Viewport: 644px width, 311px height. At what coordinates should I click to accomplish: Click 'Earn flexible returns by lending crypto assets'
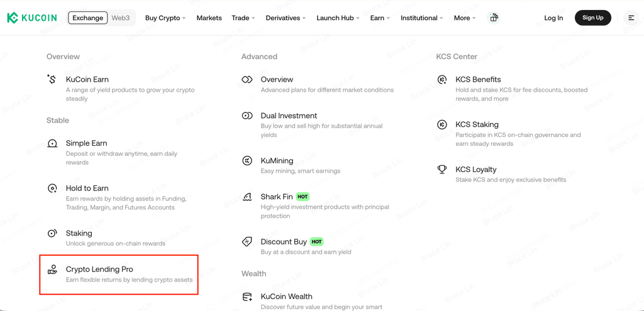click(129, 280)
